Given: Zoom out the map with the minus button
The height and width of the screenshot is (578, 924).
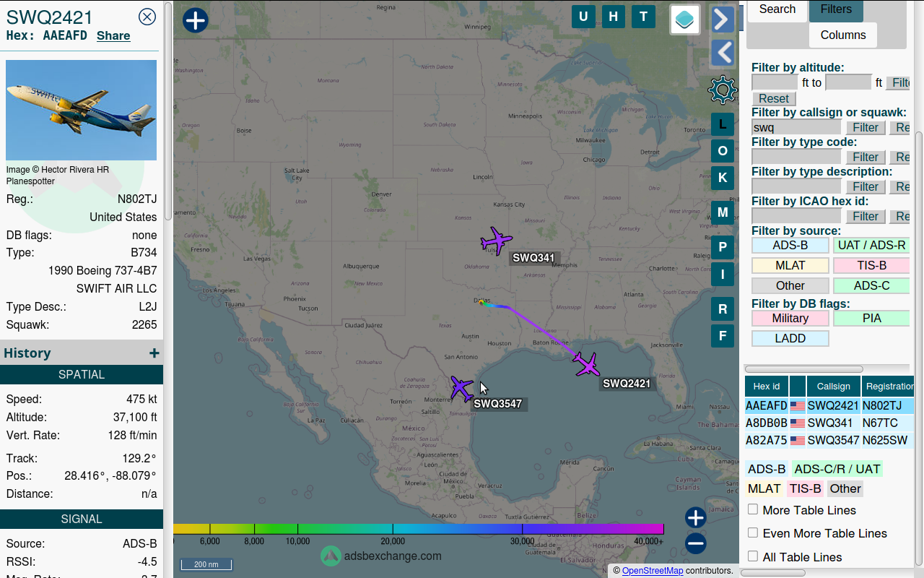Looking at the screenshot, I should [x=696, y=543].
